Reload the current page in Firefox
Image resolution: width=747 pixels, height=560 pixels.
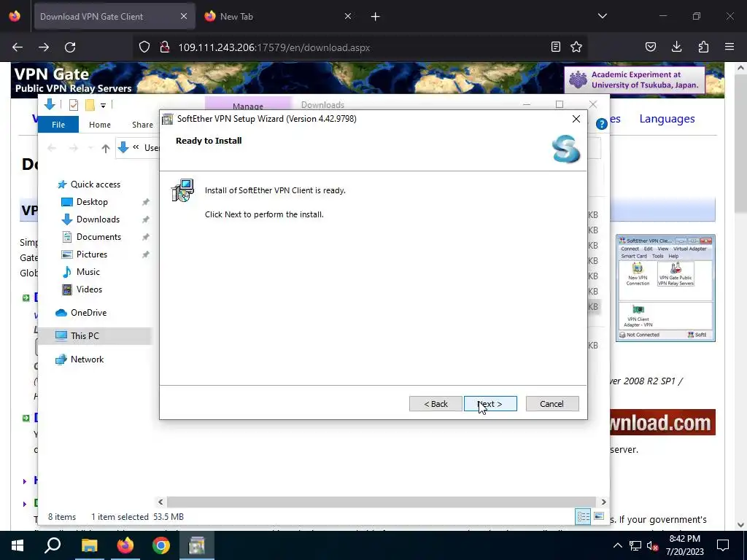(x=70, y=47)
